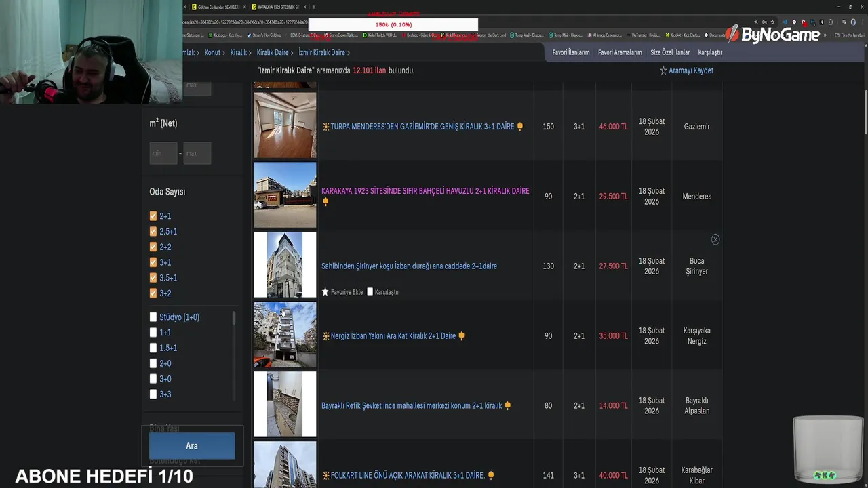The height and width of the screenshot is (488, 868).
Task: Open the İzmir Kiralık Daire breadcrumb
Action: pos(322,52)
